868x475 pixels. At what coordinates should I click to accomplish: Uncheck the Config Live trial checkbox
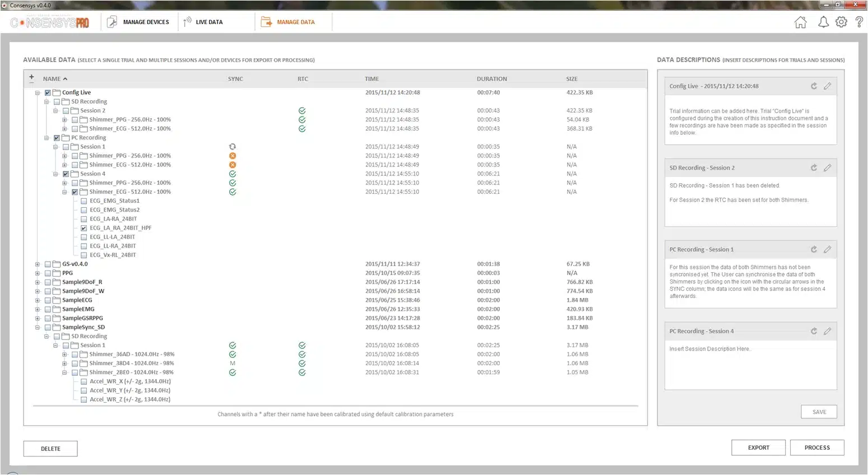pos(48,93)
